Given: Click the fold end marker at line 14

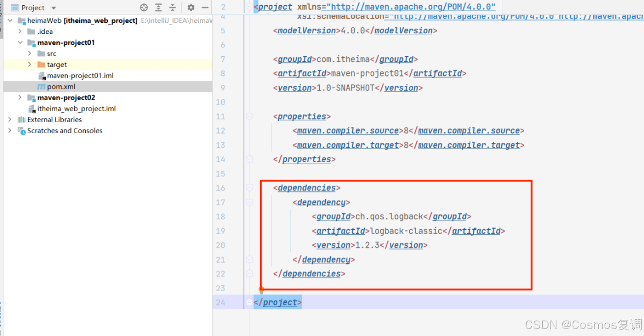Looking at the screenshot, I should (250, 159).
